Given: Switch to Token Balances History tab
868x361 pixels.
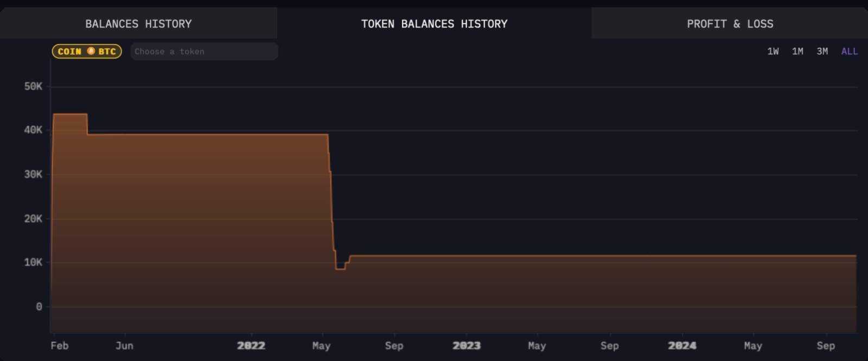Looking at the screenshot, I should 434,23.
